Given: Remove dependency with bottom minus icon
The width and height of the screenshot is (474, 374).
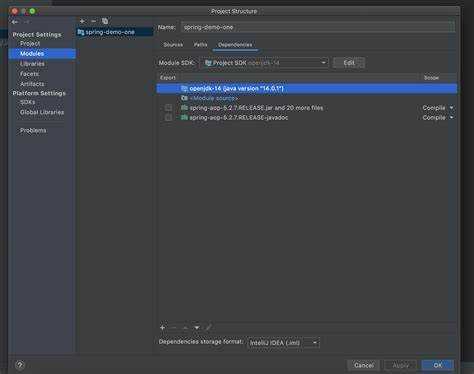Looking at the screenshot, I should coord(174,328).
